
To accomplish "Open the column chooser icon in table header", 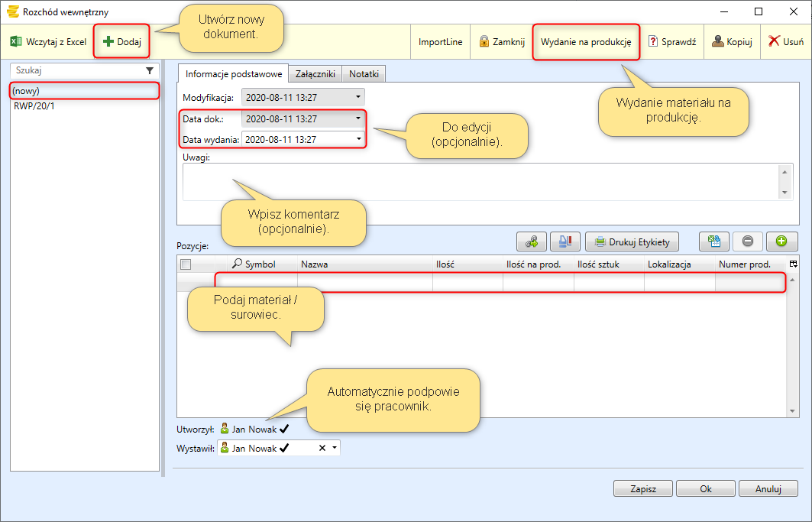I will click(x=793, y=264).
